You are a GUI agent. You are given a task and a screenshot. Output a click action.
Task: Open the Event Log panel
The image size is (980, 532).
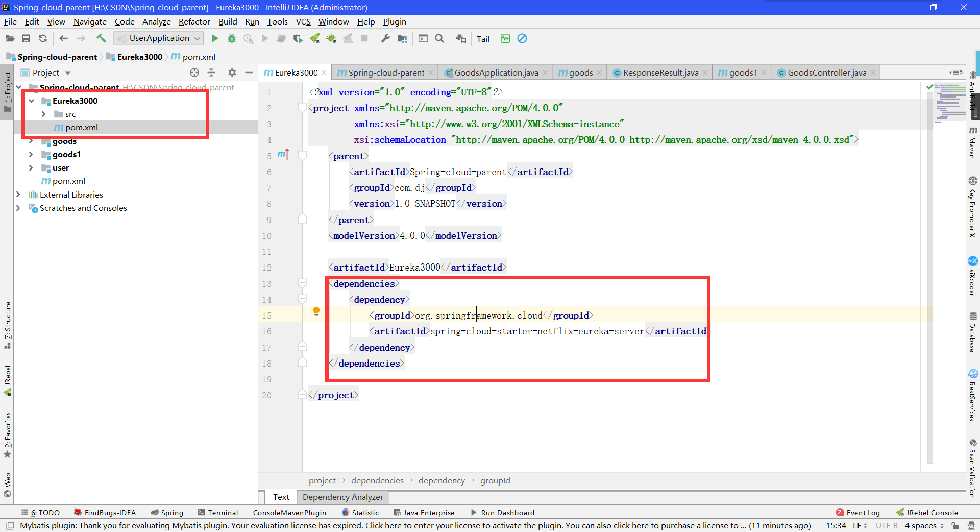coord(858,513)
